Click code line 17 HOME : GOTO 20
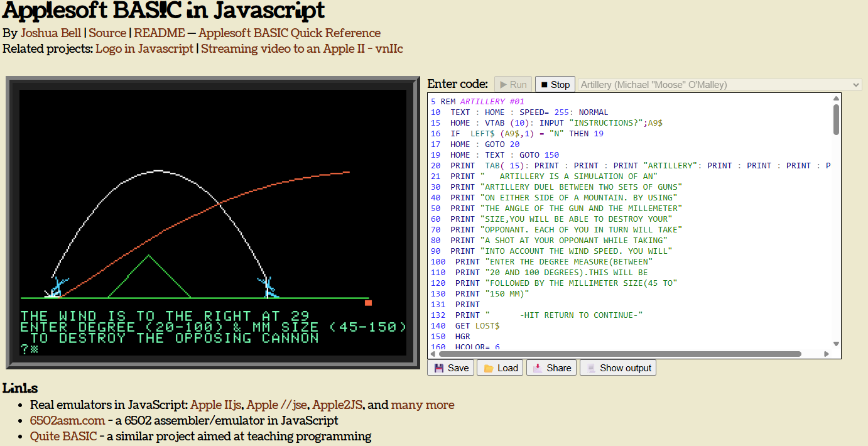 pos(475,144)
